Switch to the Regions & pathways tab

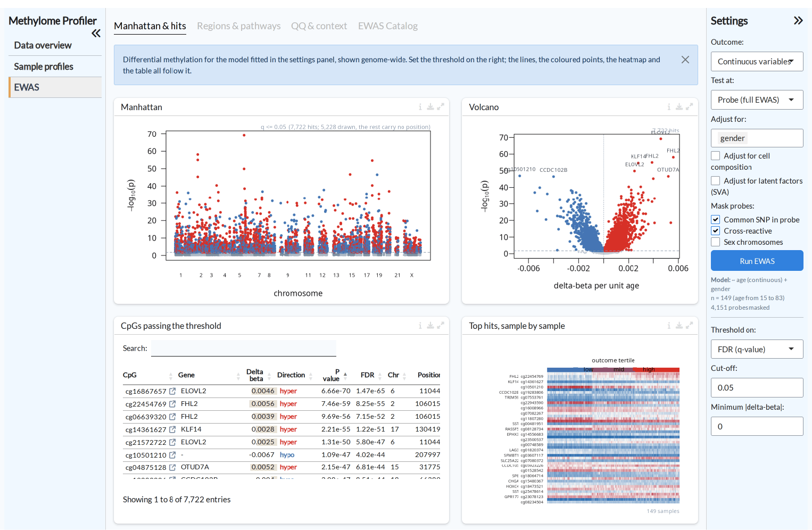pyautogui.click(x=238, y=26)
